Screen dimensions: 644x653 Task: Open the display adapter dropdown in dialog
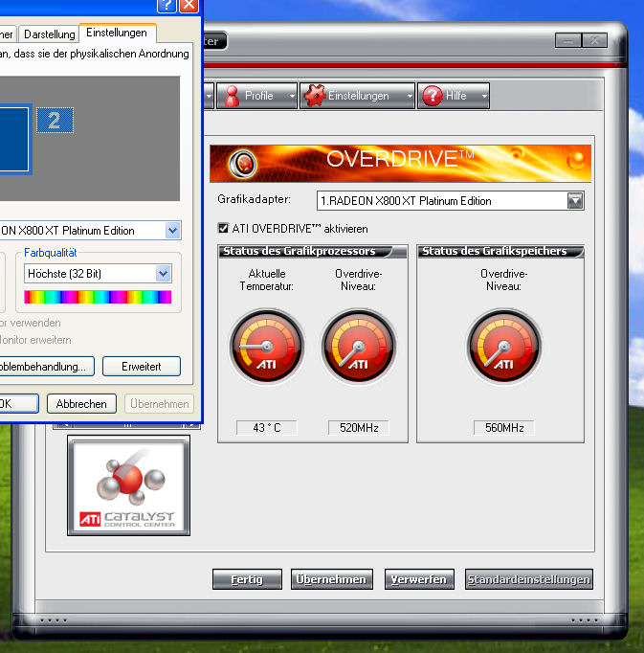click(173, 231)
